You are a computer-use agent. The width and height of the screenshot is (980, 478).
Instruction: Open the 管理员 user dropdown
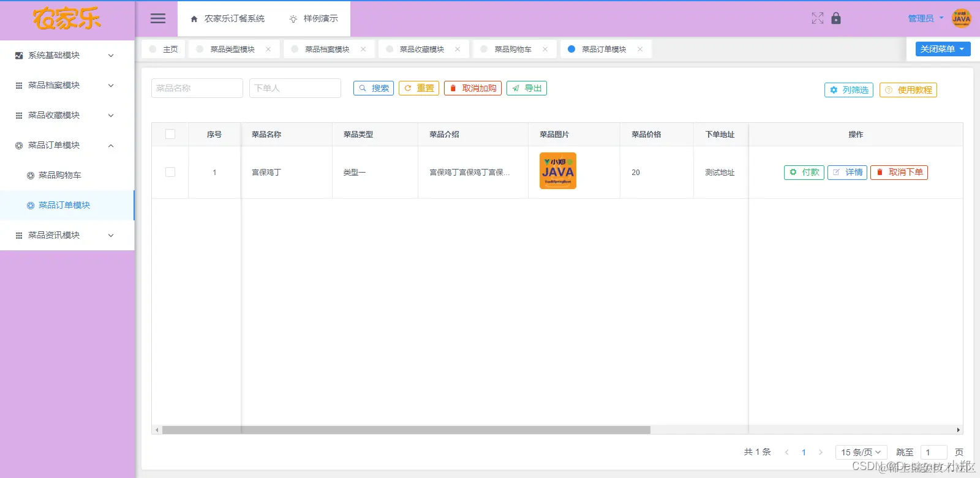coord(925,18)
